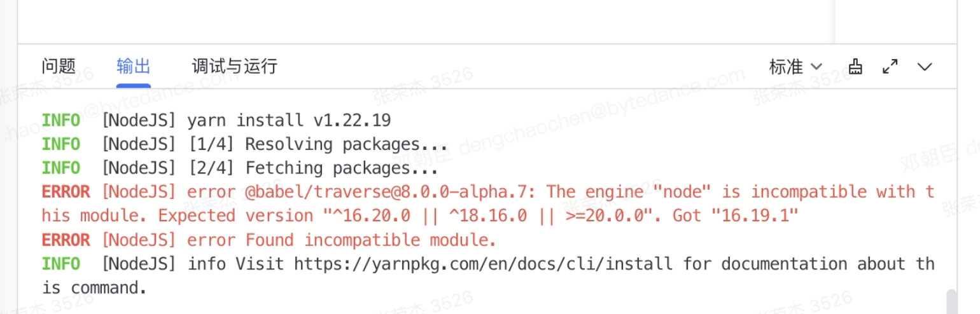Switch to the 问题 tab
The width and height of the screenshot is (980, 314).
[x=59, y=65]
